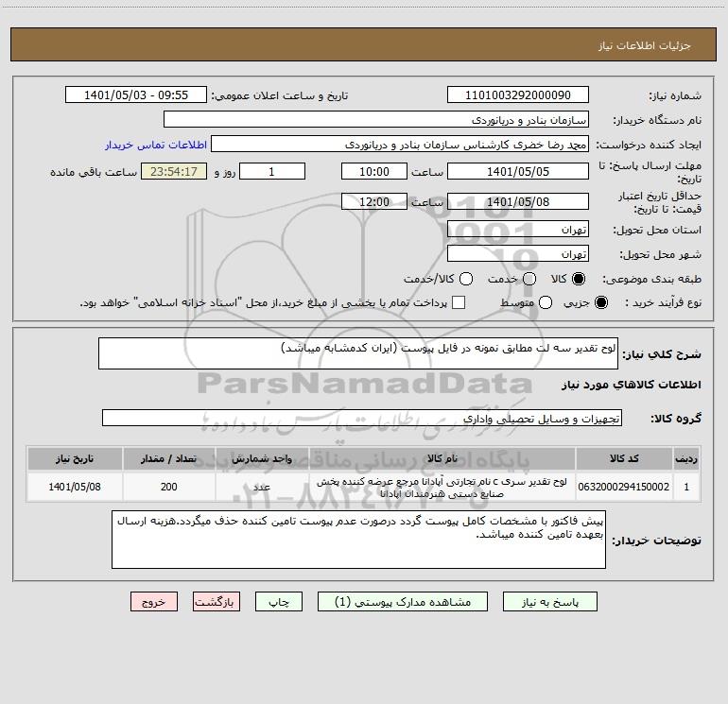728x704 pixels.
Task: Toggle the اسناد خزانه اسلامی payment checkbox
Action: click(x=459, y=302)
